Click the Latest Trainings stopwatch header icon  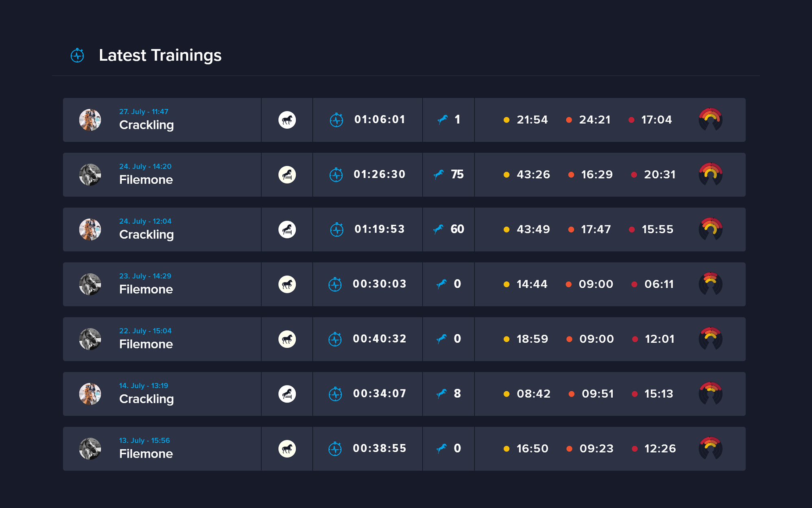[x=77, y=55]
